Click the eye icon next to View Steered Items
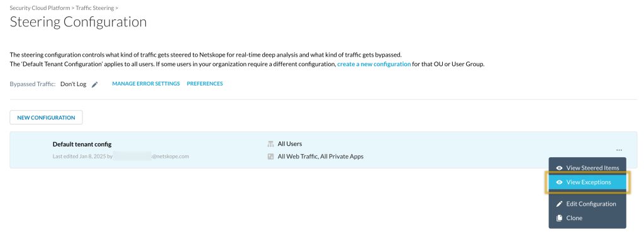 [559, 168]
